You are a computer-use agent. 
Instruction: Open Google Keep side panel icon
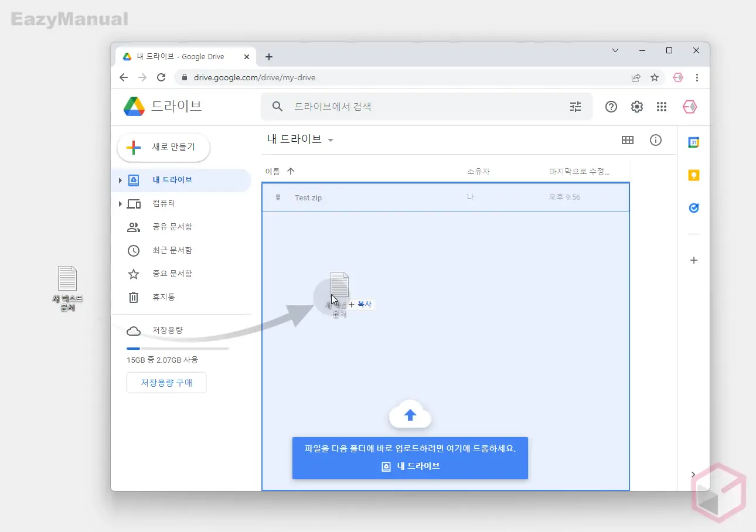point(694,175)
